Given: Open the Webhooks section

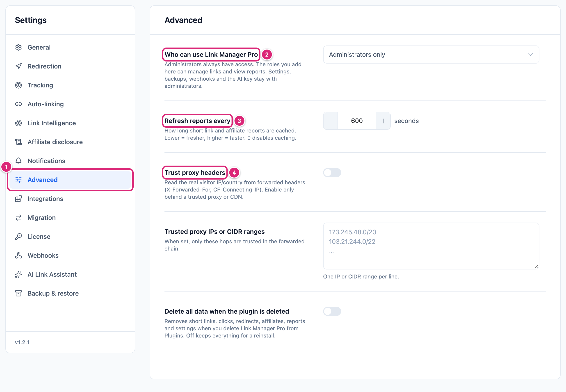Looking at the screenshot, I should [70, 255].
